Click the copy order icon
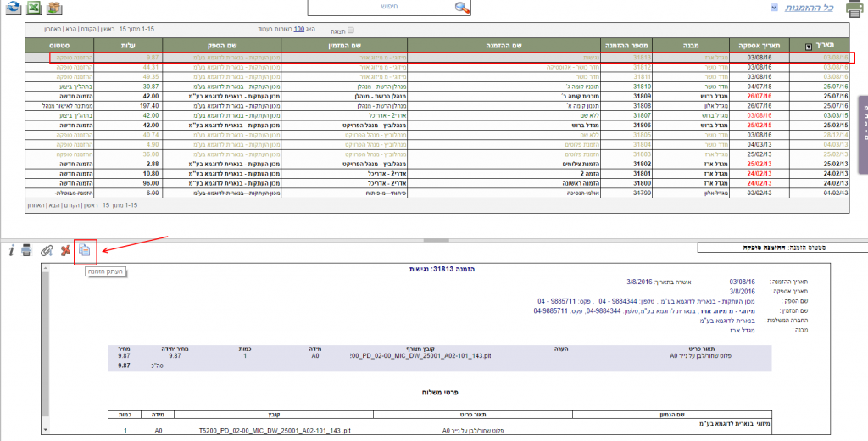This screenshot has width=868, height=441. 85,250
